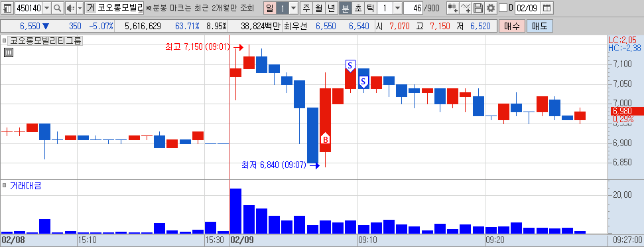The width and height of the screenshot is (644, 247).
Task: Click the stock search magnifier icon
Action: 58,7
